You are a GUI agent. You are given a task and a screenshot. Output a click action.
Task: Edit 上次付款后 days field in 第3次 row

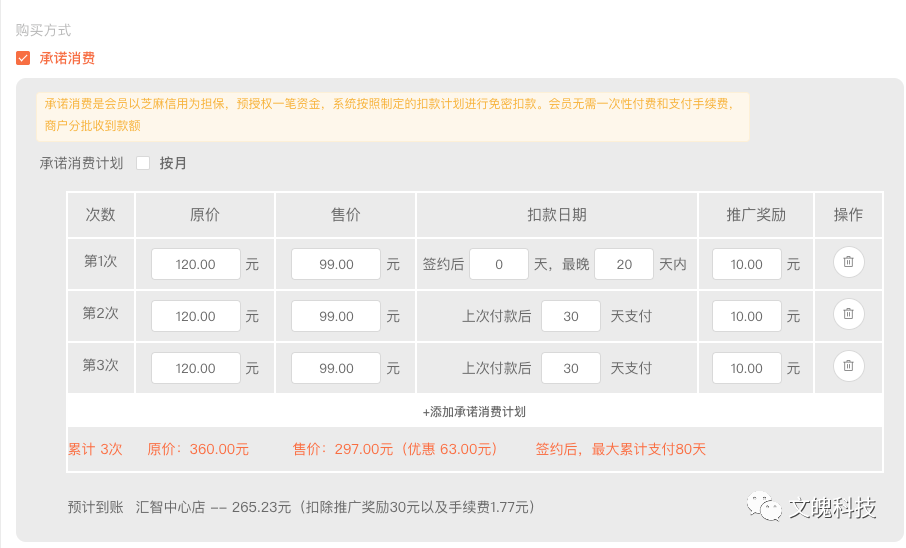pyautogui.click(x=571, y=368)
